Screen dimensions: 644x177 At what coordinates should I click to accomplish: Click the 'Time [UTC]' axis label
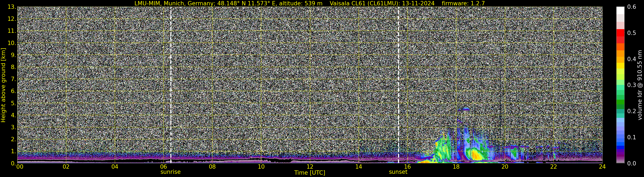click(310, 173)
